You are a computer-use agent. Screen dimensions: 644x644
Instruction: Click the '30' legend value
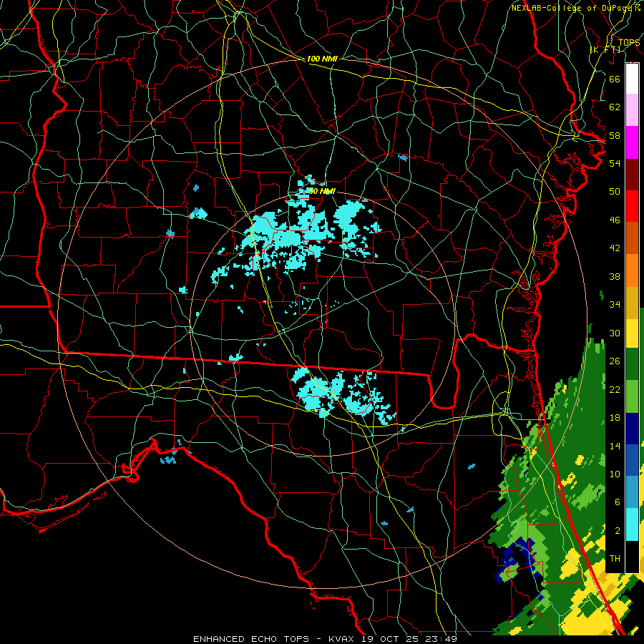pyautogui.click(x=615, y=333)
